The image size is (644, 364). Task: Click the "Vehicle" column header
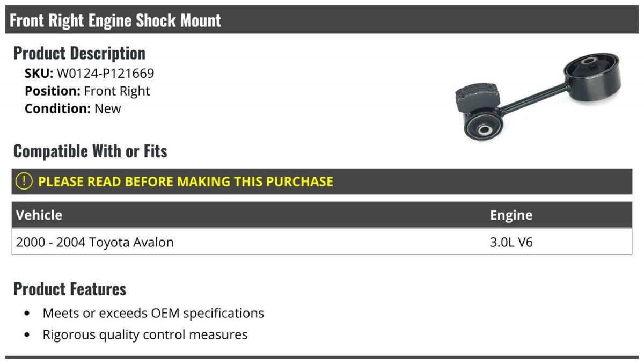pyautogui.click(x=39, y=215)
